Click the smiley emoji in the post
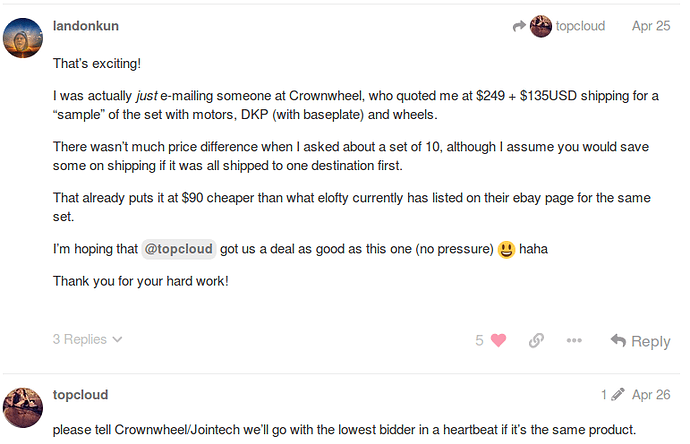690x444 pixels. coord(506,250)
